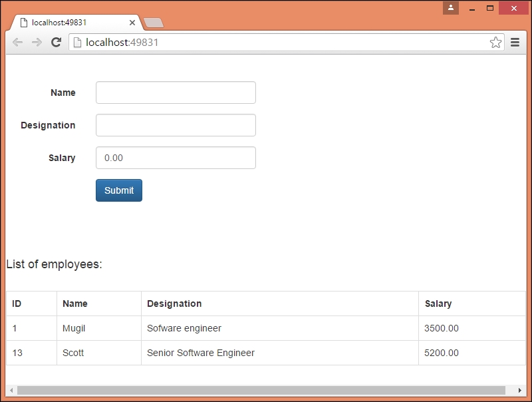This screenshot has height=402, width=532.
Task: Click the 'Sofware engineer' designation cell
Action: pos(280,328)
